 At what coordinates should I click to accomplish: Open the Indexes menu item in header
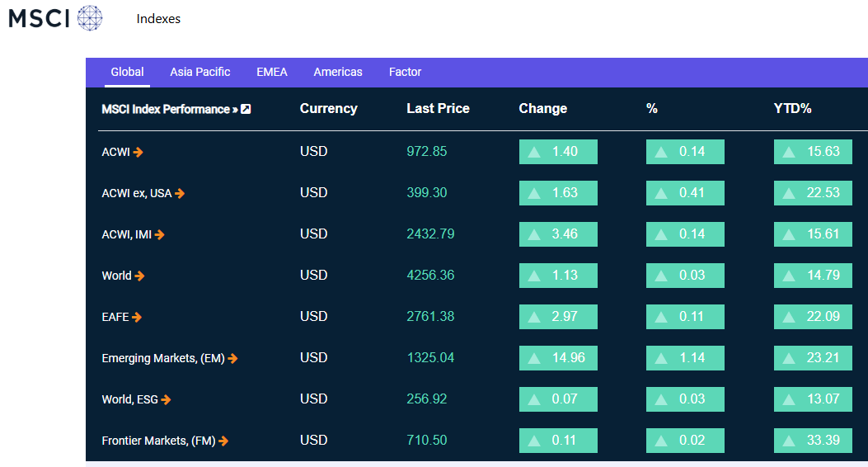tap(158, 19)
